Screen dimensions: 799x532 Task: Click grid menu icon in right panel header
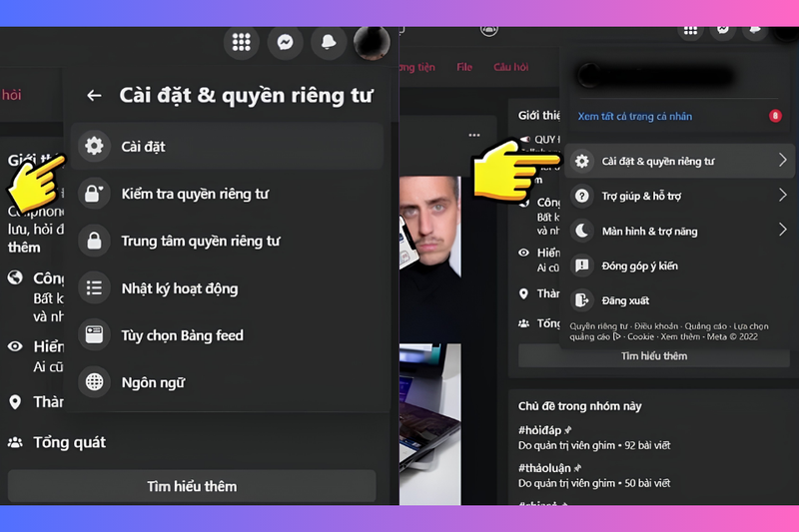click(690, 31)
